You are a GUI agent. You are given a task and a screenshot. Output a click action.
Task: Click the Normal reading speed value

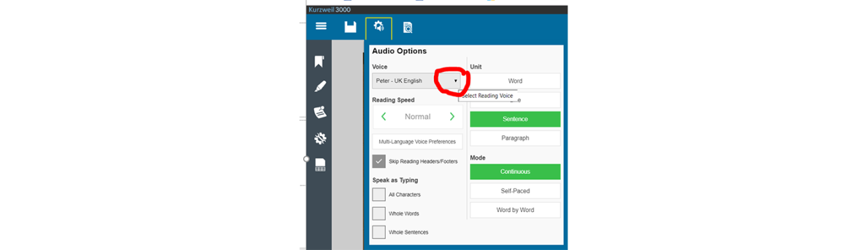click(x=418, y=117)
